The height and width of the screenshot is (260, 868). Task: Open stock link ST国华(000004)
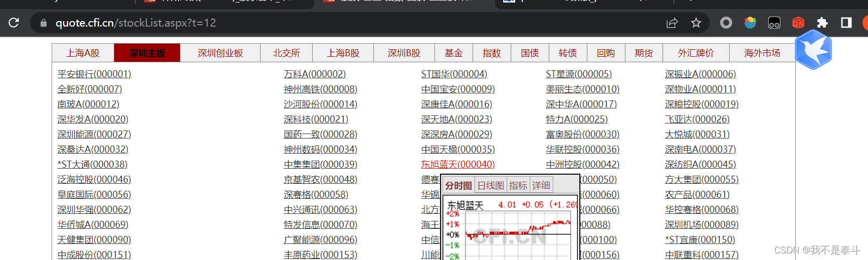[x=454, y=74]
